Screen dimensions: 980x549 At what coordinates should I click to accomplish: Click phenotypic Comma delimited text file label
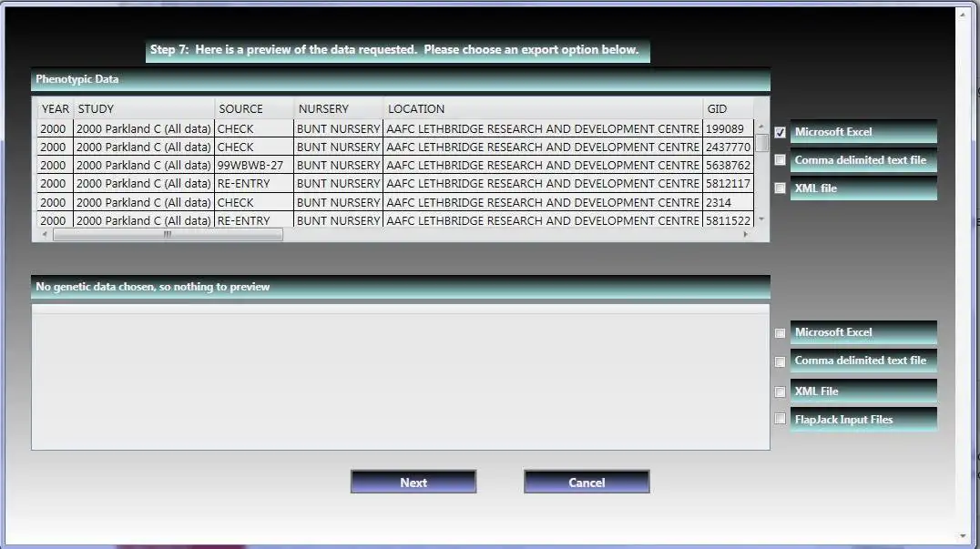click(x=863, y=160)
